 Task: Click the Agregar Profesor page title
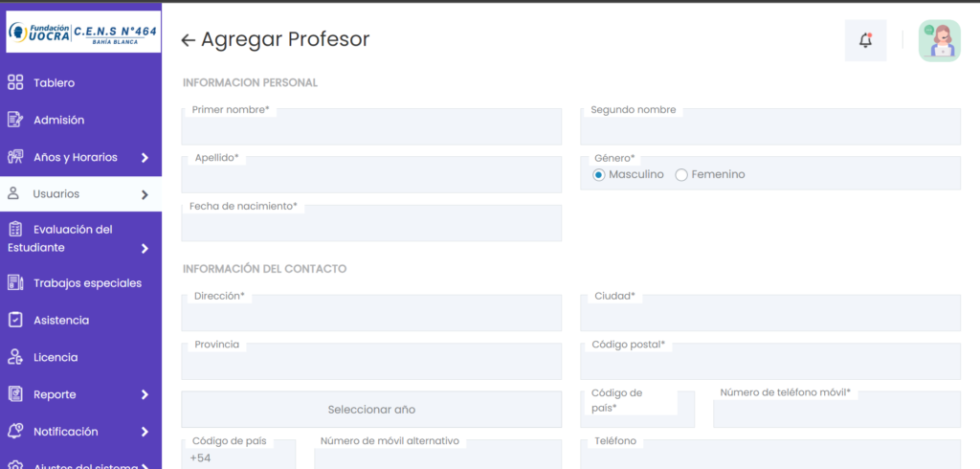[x=285, y=39]
